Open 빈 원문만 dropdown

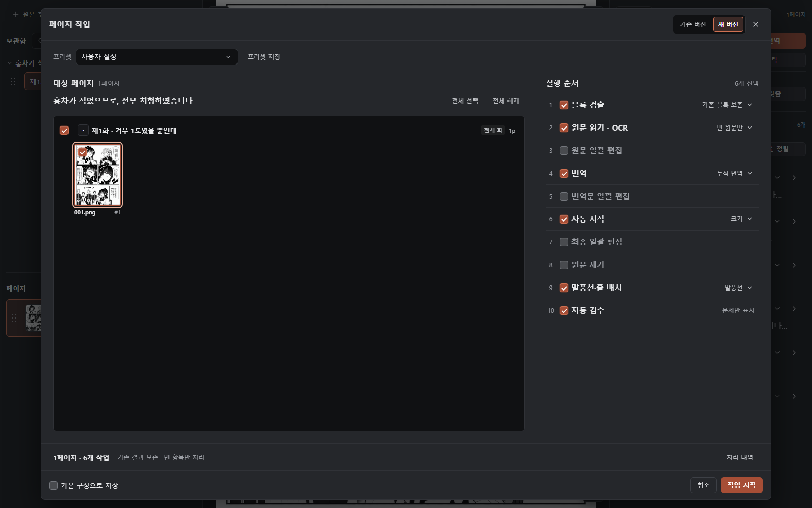(734, 128)
